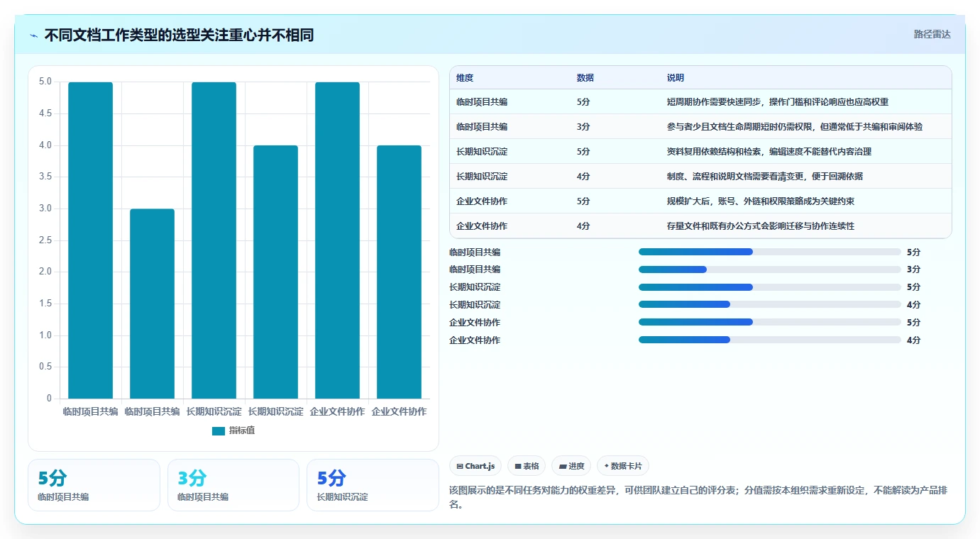Open the 5分 长期知识沉淀 data card
The image size is (980, 539).
(x=373, y=485)
